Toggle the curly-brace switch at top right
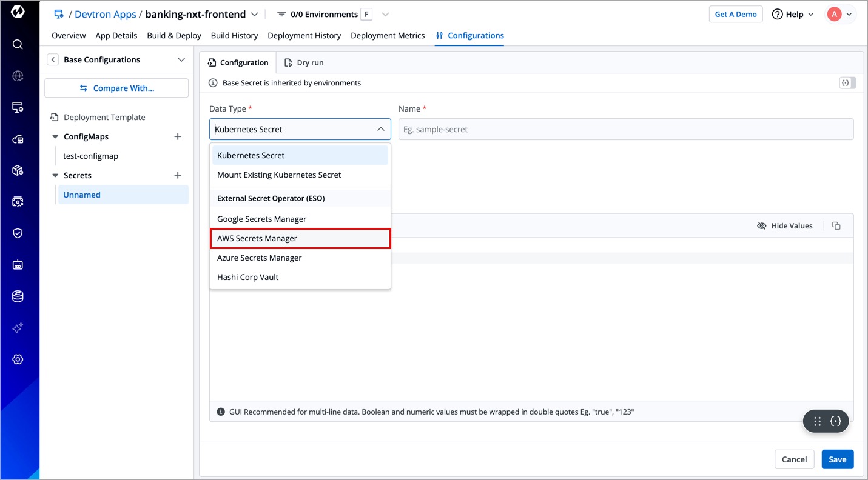Image resolution: width=868 pixels, height=480 pixels. click(x=847, y=83)
